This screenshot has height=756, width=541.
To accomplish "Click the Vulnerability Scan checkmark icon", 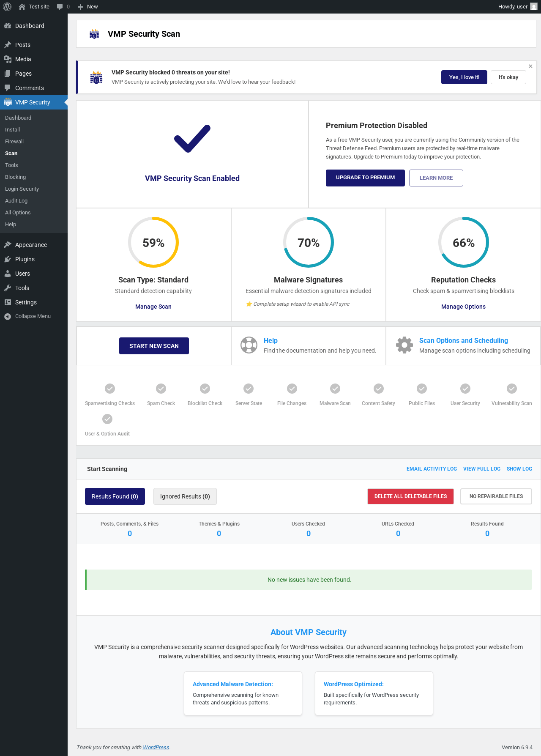I will click(512, 389).
